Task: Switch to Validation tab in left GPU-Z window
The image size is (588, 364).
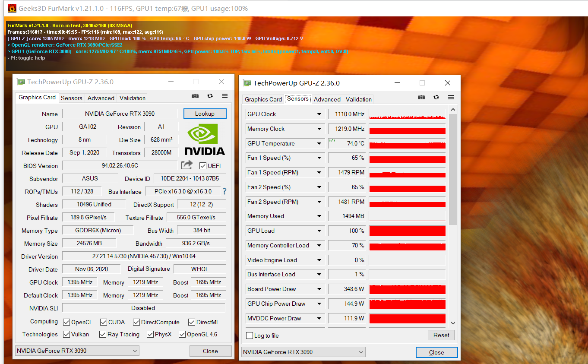Action: click(133, 98)
